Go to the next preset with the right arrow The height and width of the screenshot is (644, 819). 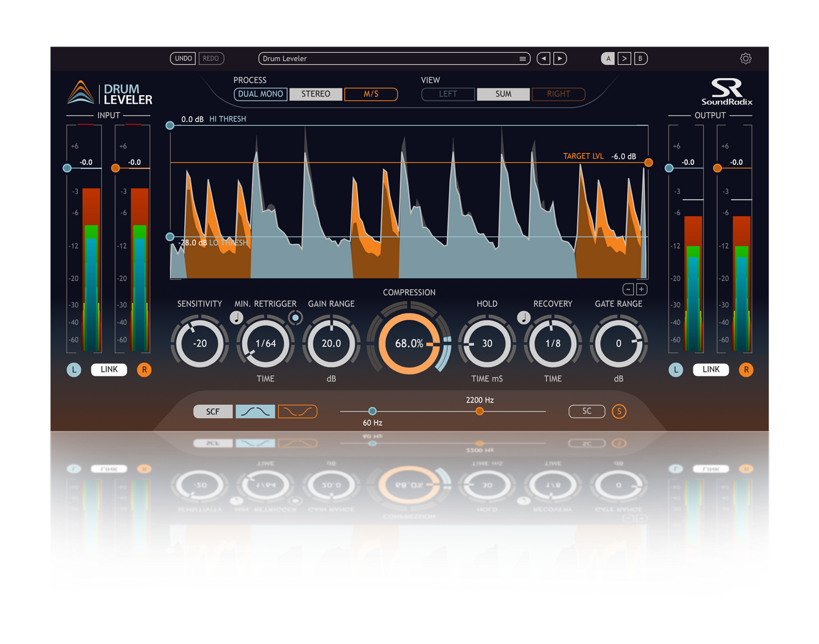pyautogui.click(x=560, y=58)
